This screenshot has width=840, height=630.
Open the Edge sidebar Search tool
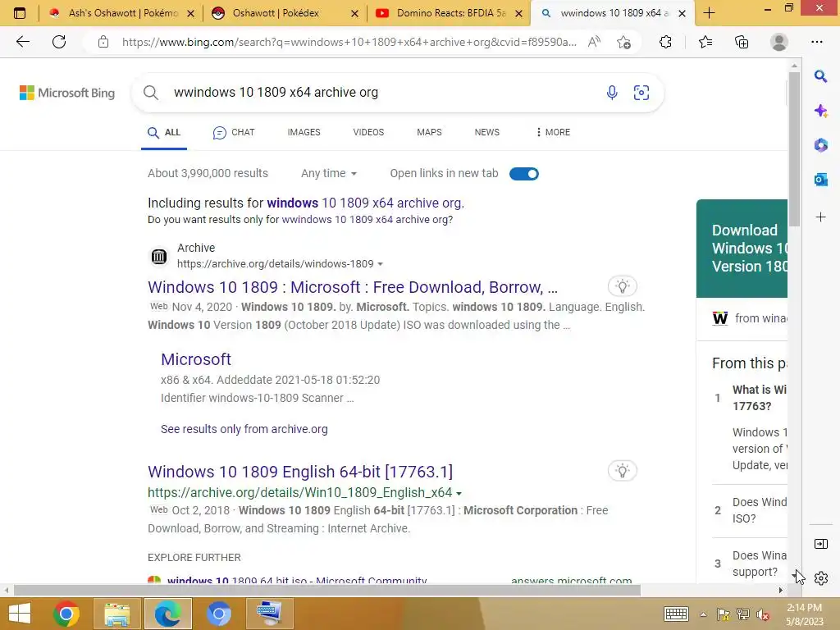820,76
